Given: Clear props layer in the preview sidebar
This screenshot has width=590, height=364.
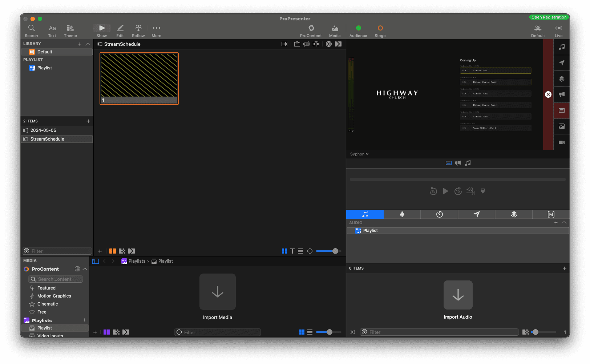Looking at the screenshot, I should 562,79.
